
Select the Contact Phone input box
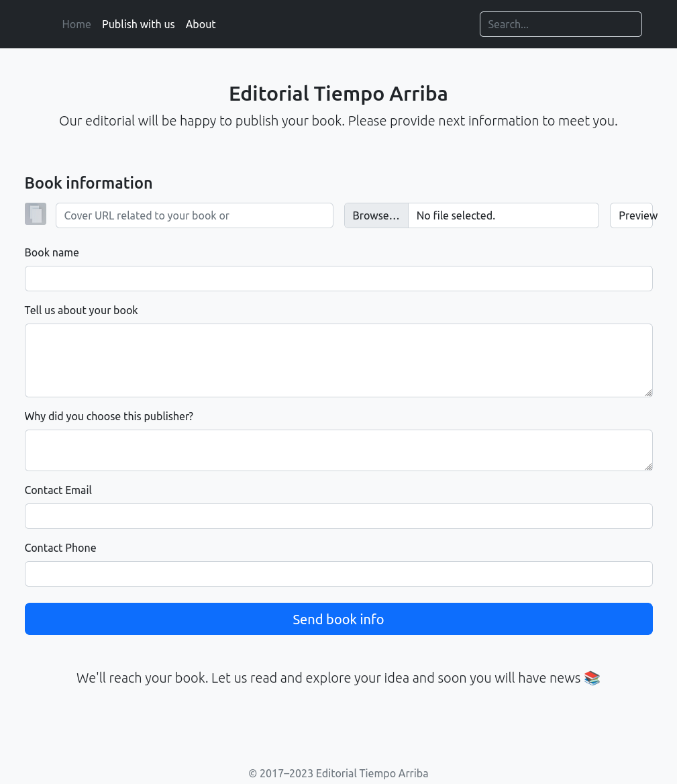point(338,574)
